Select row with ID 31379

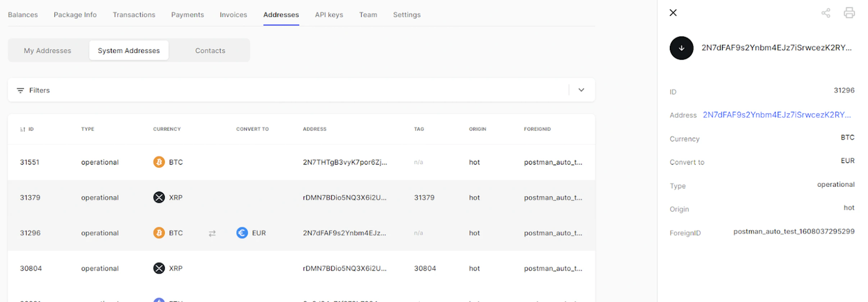point(301,197)
